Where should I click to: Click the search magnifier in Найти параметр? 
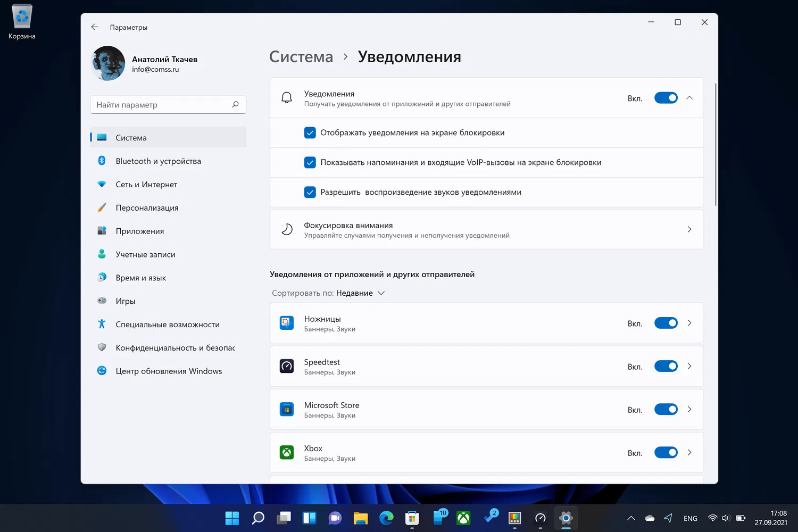235,104
